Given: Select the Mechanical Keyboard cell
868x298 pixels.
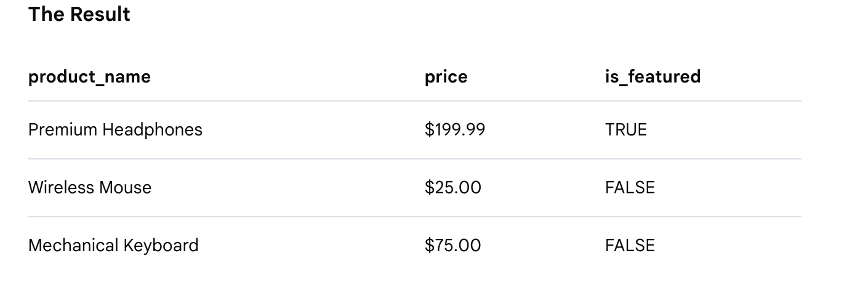Looking at the screenshot, I should pos(113,246).
